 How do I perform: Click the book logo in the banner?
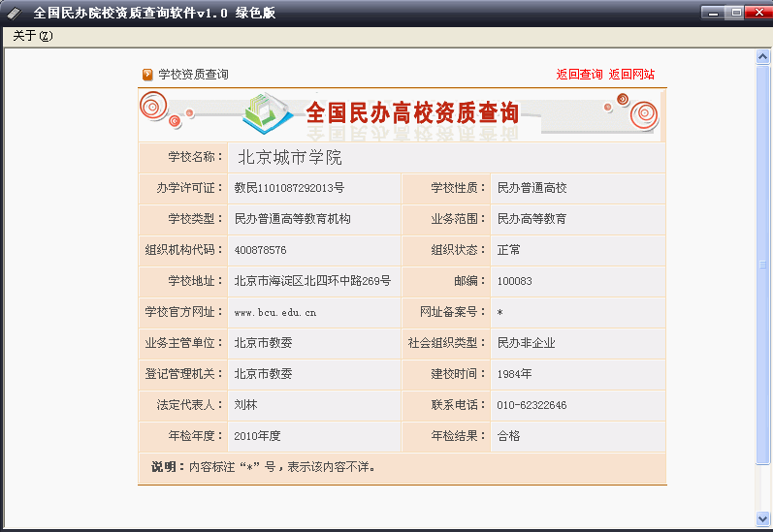tap(267, 113)
